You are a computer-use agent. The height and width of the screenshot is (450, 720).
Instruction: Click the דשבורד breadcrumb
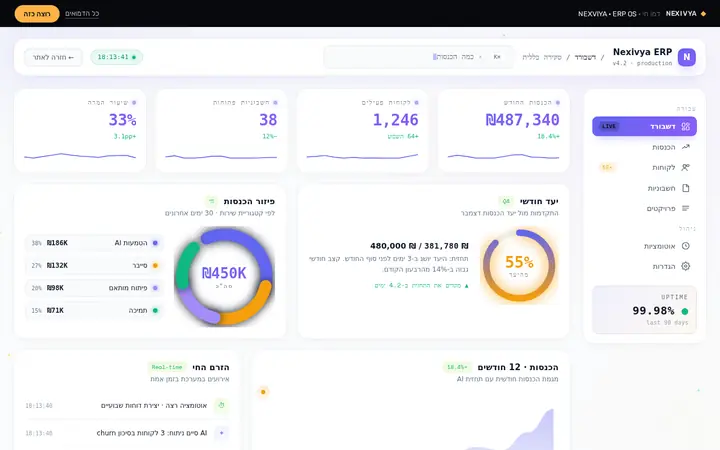tap(585, 57)
